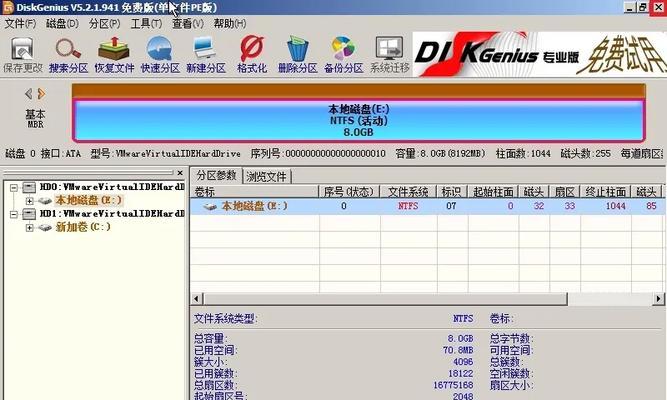Open the 帮助(H) menu
The height and width of the screenshot is (400, 667).
click(230, 24)
